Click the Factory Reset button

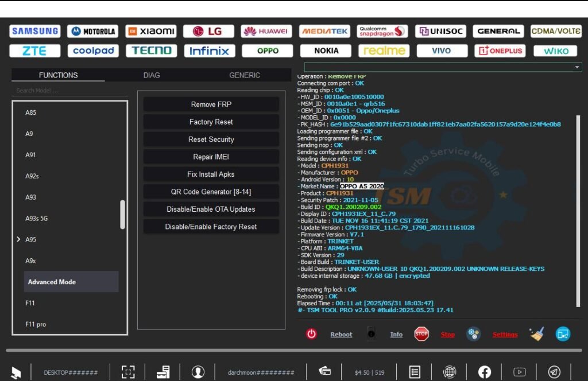tap(211, 122)
